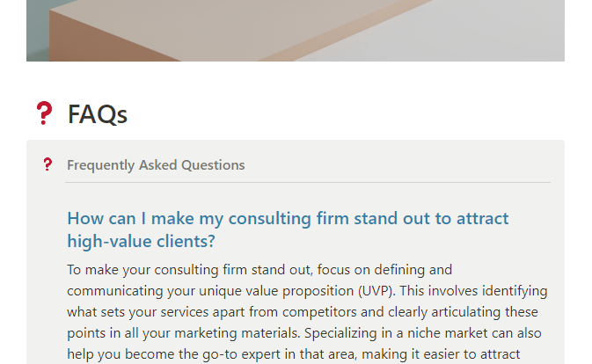Open the consulting firm stand out question
The image size is (592, 364).
tap(288, 219)
